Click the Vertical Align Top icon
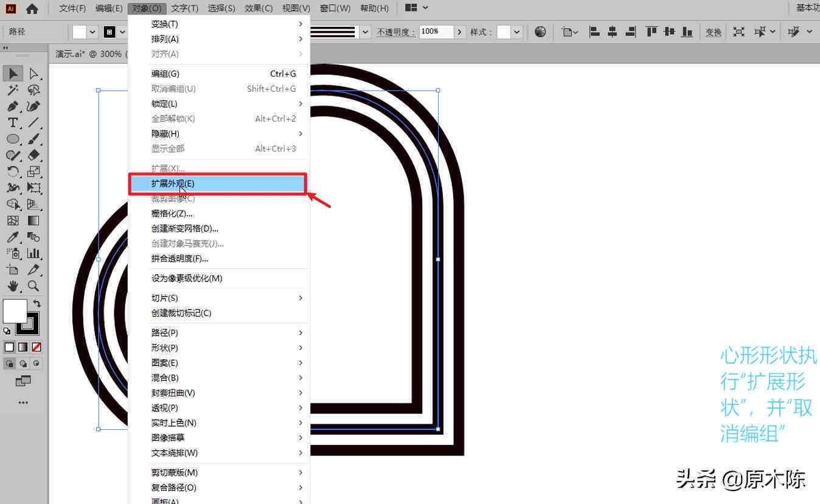 [x=651, y=32]
